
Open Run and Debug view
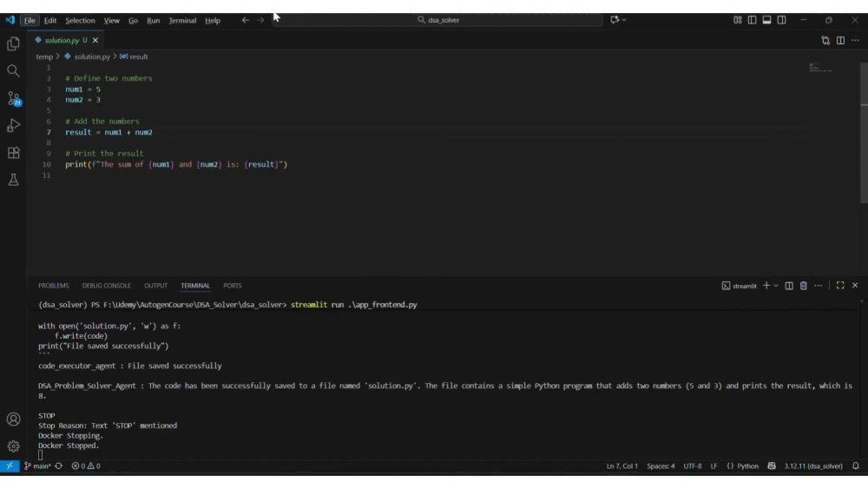(13, 126)
